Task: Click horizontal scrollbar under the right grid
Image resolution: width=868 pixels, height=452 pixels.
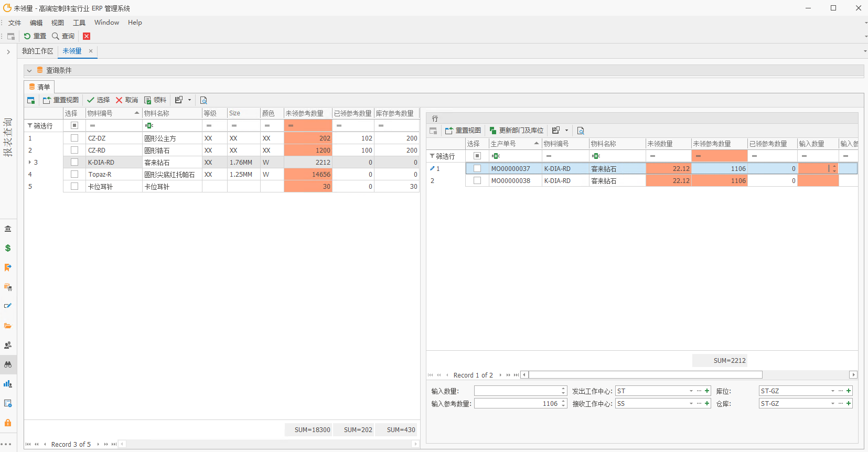Action: point(645,375)
